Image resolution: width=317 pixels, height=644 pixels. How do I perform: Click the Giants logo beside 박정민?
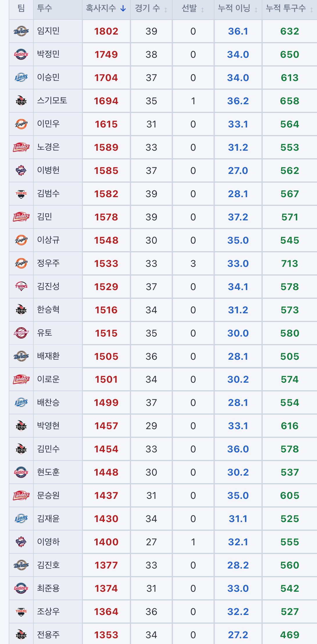(21, 54)
